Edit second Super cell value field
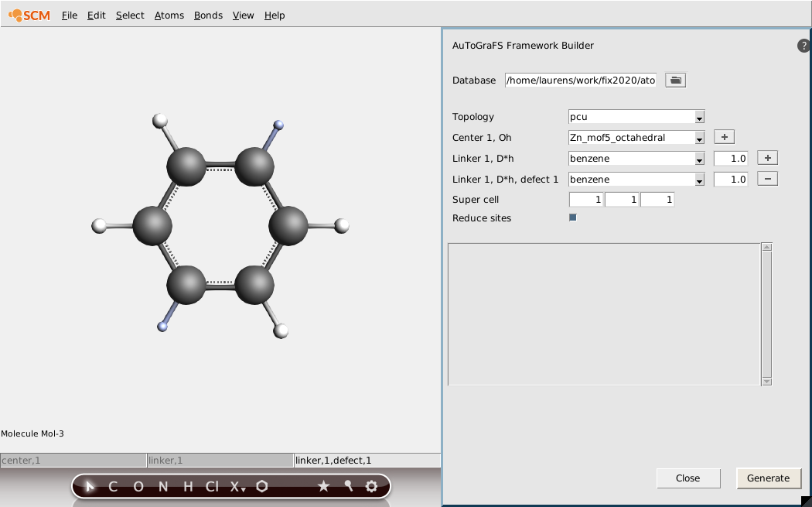 tap(622, 199)
